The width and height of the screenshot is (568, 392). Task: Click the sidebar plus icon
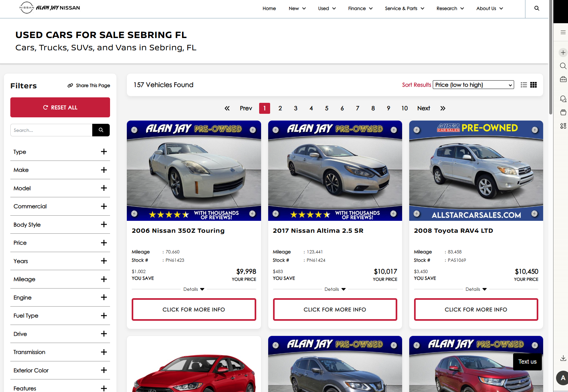(563, 53)
